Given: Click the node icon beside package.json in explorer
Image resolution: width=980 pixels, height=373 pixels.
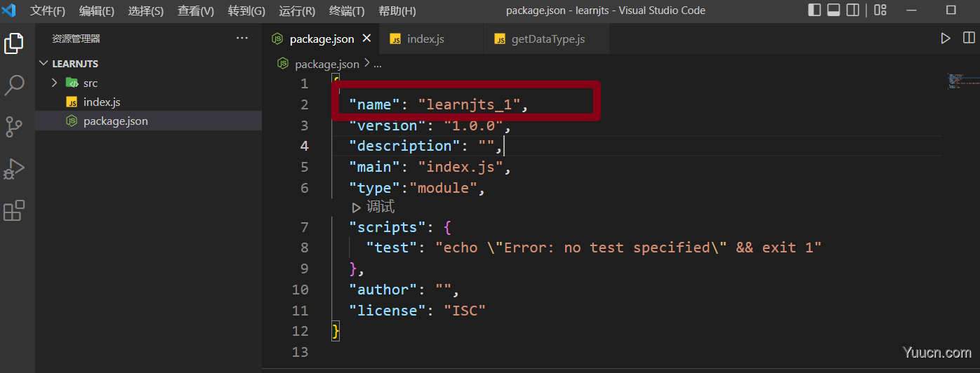Looking at the screenshot, I should 72,121.
